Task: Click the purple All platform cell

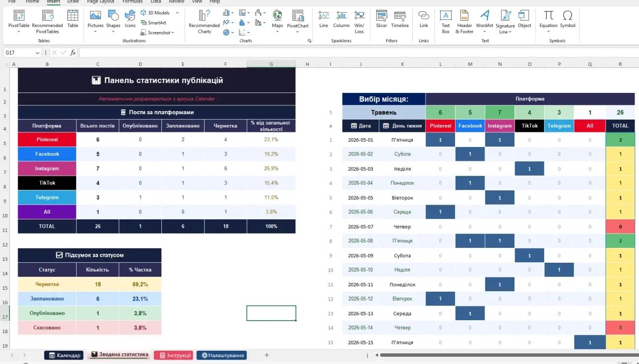Action: pyautogui.click(x=47, y=212)
